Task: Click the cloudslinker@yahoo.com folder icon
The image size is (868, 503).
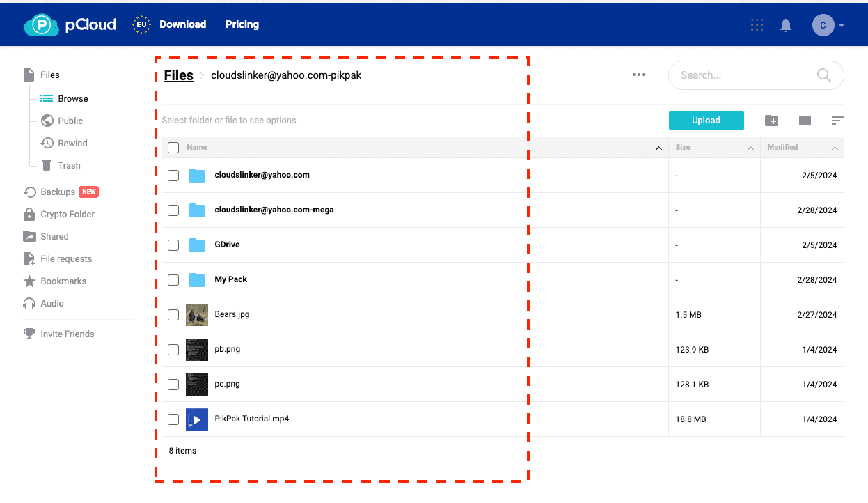Action: (x=197, y=176)
